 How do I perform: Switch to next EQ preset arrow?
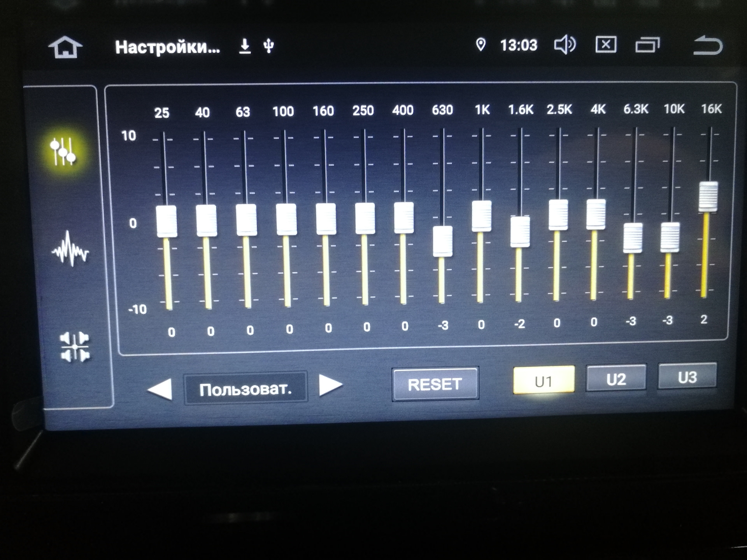(x=330, y=385)
